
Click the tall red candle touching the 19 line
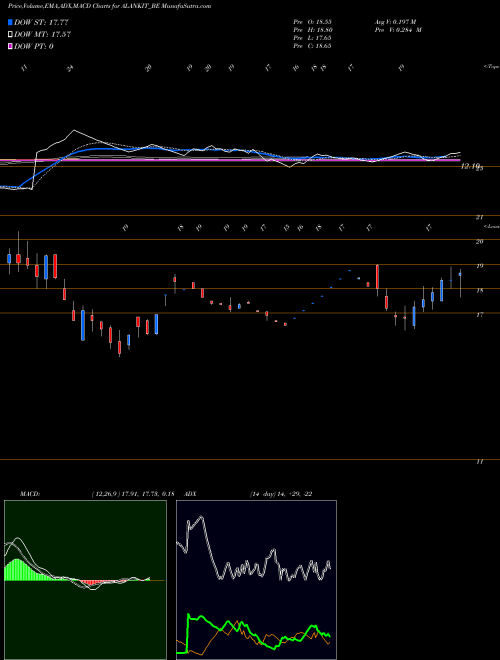(378, 277)
